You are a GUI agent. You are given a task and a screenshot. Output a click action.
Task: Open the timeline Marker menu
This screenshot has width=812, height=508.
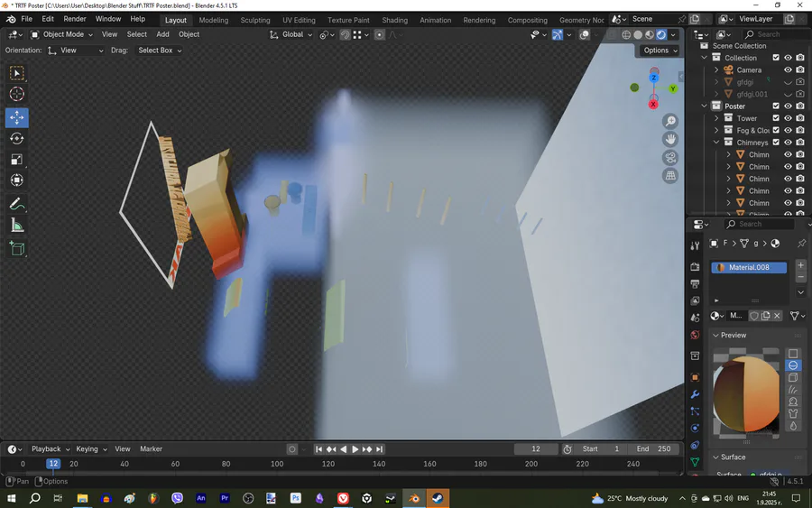151,449
